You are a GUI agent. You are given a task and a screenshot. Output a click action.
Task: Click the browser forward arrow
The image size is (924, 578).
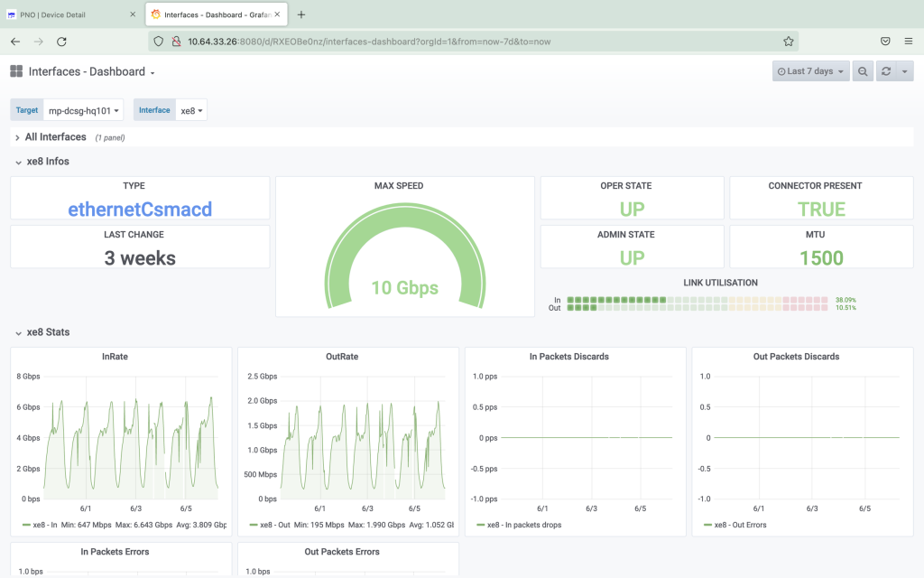(x=38, y=42)
